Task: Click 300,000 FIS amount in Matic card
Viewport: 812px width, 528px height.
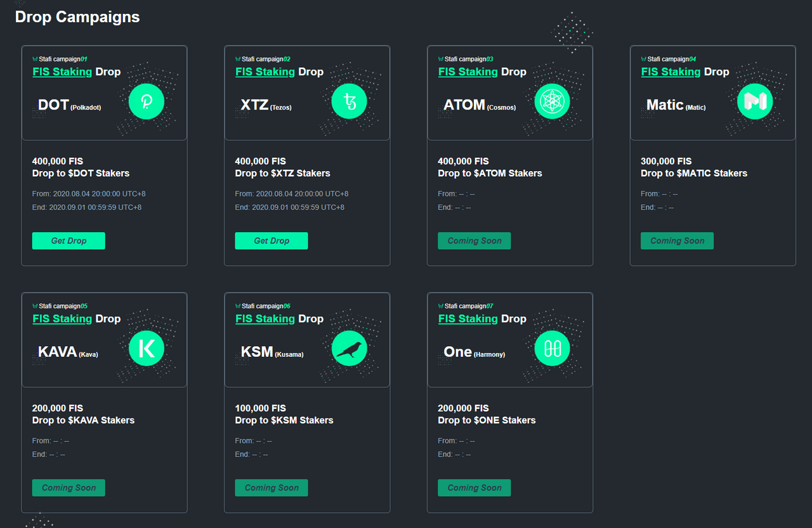Action: (x=666, y=161)
